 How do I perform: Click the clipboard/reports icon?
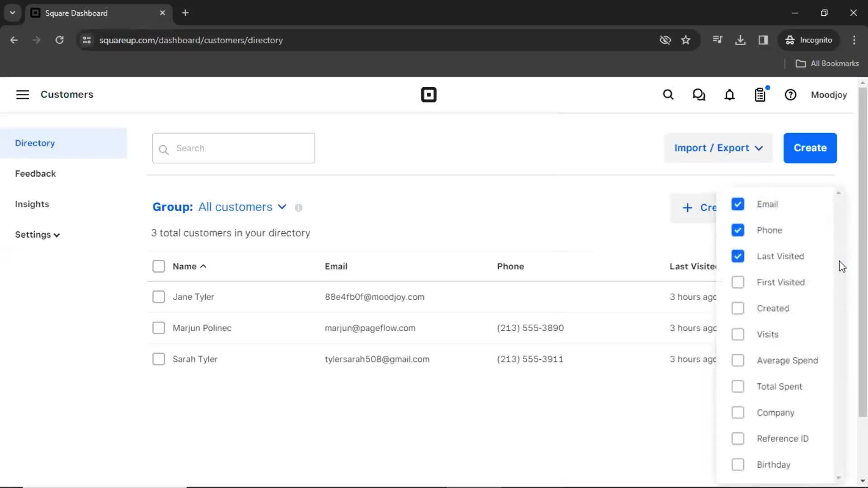pos(761,95)
